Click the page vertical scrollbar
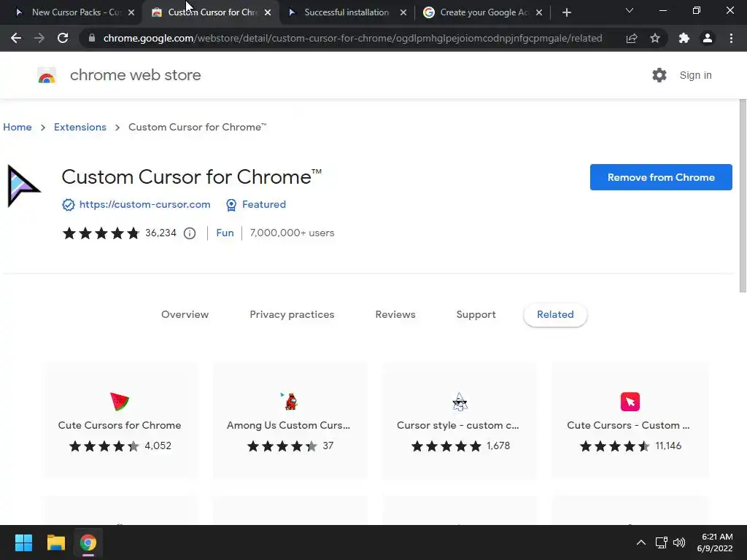The height and width of the screenshot is (560, 747). (743, 196)
